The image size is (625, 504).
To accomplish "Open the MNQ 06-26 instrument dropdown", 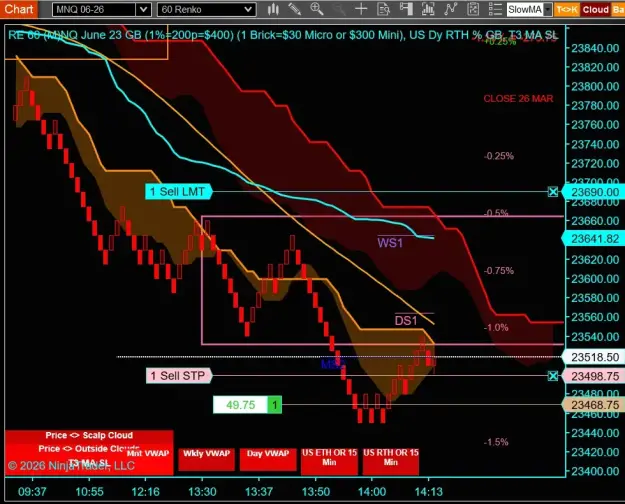I will tap(143, 10).
